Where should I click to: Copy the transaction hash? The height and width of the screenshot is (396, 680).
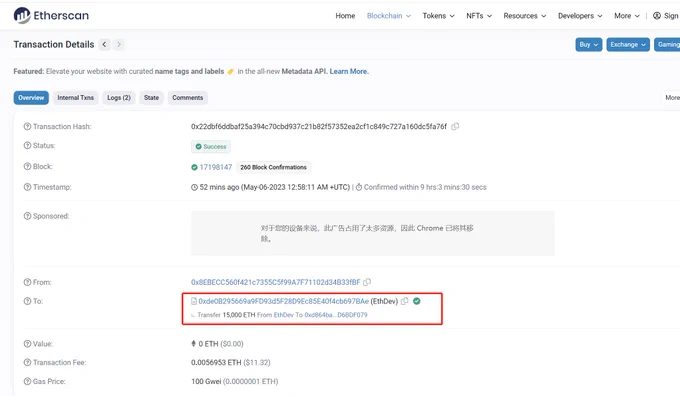(455, 127)
